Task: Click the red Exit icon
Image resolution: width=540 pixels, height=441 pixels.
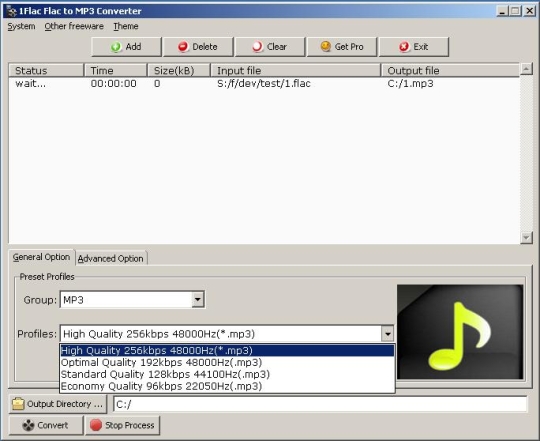Action: point(404,47)
